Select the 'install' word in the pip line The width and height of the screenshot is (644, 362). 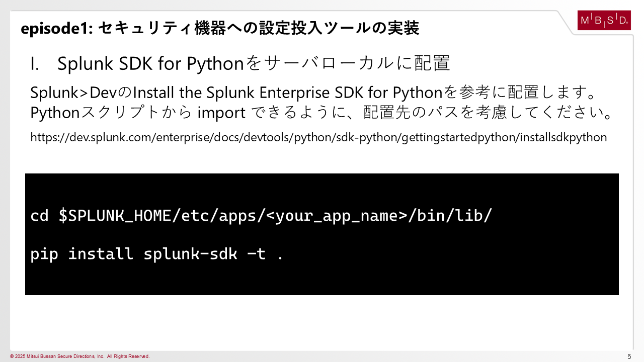(101, 254)
